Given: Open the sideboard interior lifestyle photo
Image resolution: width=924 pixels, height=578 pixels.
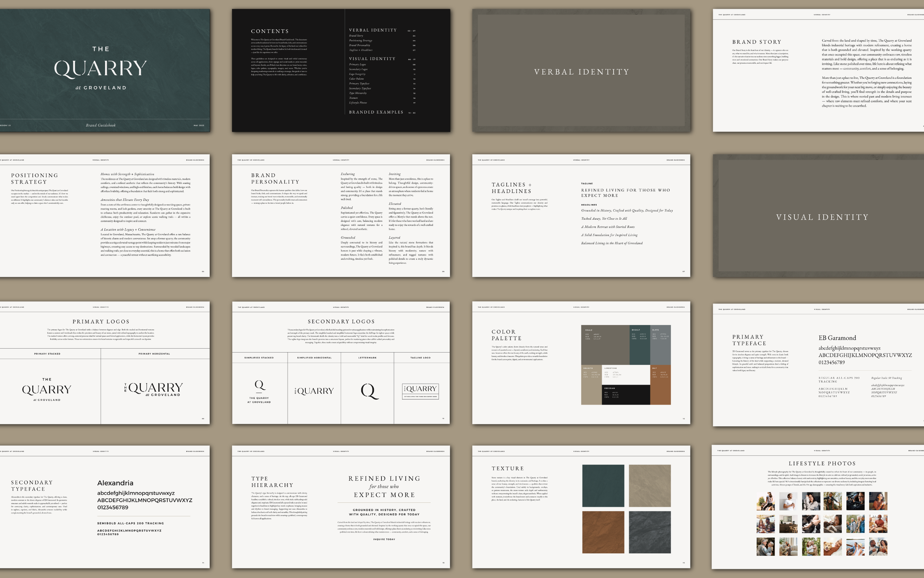Looking at the screenshot, I should pyautogui.click(x=788, y=524).
